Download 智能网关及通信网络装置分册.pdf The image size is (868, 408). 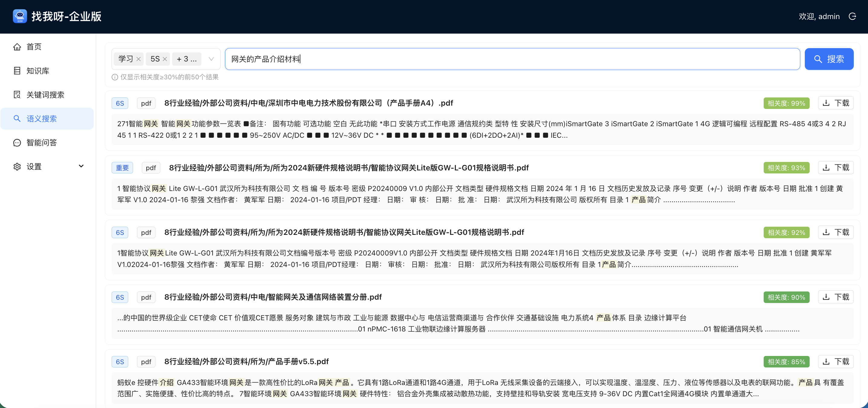tap(835, 297)
